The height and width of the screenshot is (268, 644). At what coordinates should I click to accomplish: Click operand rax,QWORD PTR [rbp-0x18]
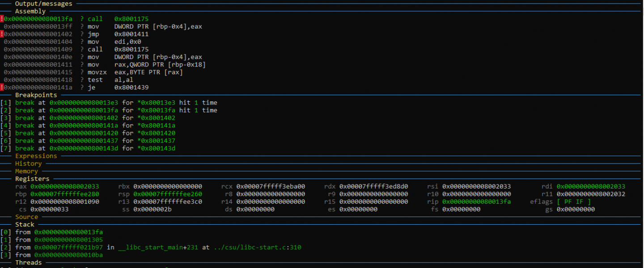coord(160,65)
